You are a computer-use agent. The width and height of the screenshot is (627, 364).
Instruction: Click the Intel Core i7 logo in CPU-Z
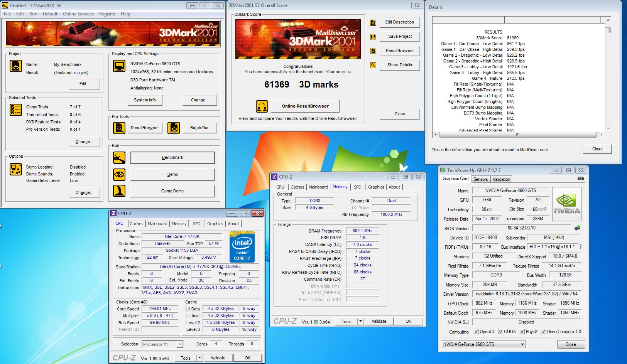click(x=242, y=246)
